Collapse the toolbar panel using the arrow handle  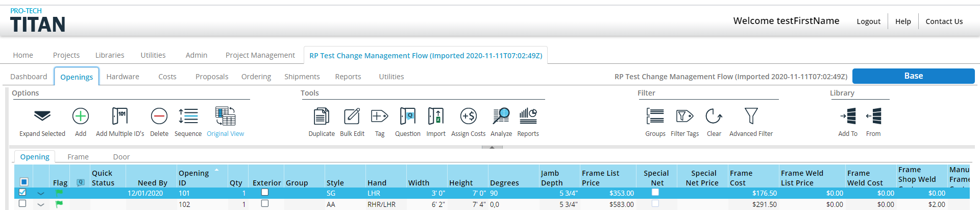(x=492, y=147)
